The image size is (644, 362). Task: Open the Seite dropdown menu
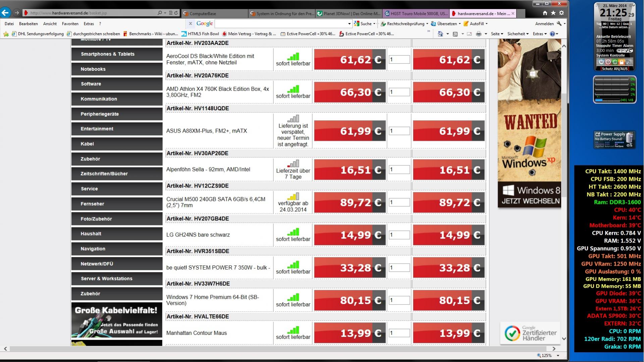(x=497, y=34)
